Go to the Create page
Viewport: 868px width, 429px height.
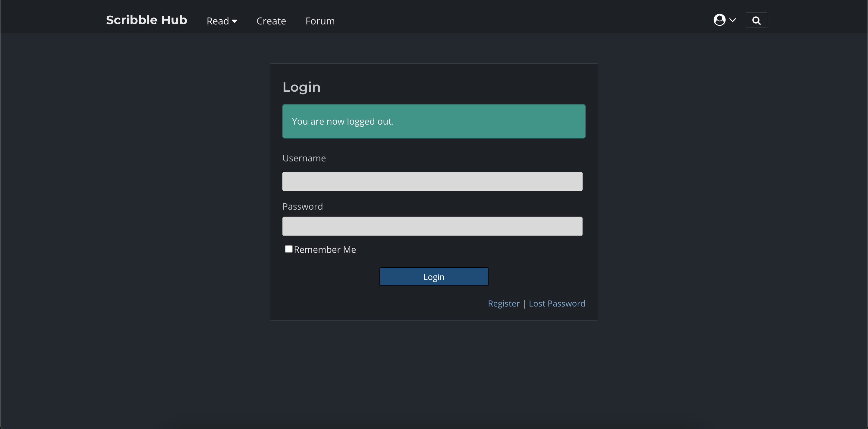click(x=271, y=21)
